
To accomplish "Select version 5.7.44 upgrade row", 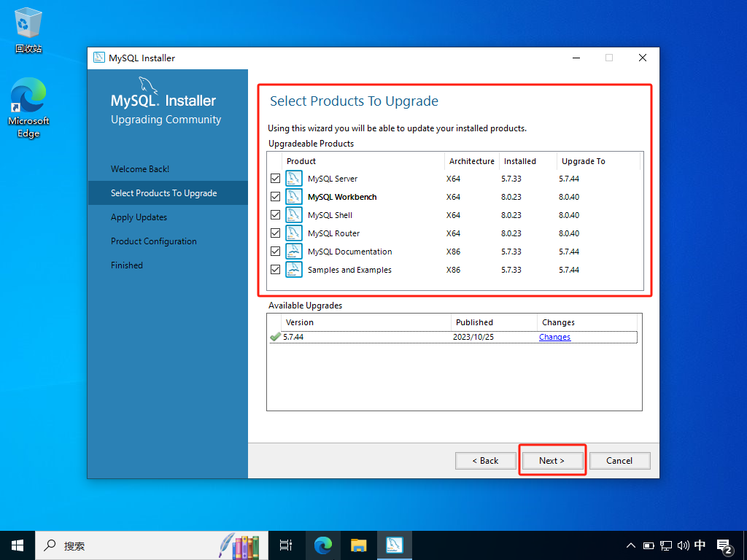I will coord(365,337).
